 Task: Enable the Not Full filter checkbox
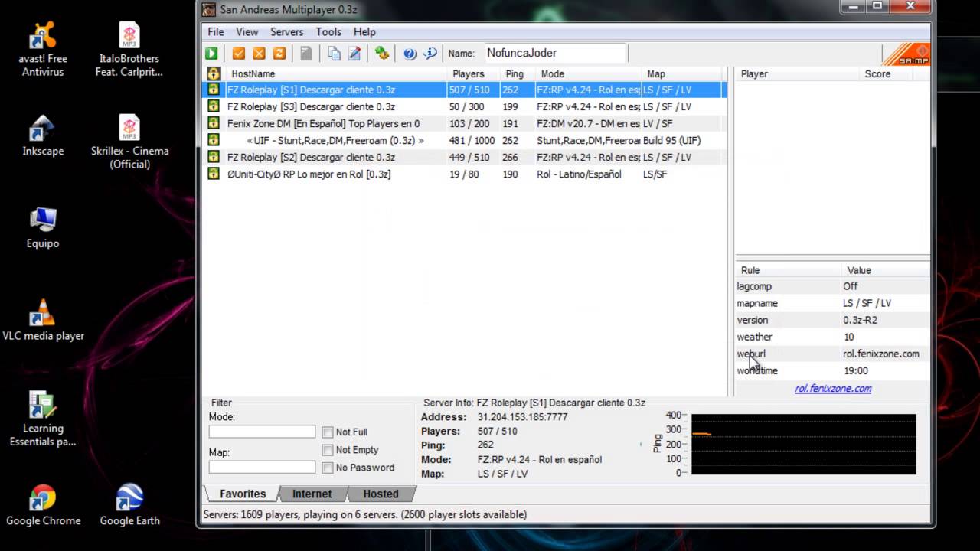point(328,432)
